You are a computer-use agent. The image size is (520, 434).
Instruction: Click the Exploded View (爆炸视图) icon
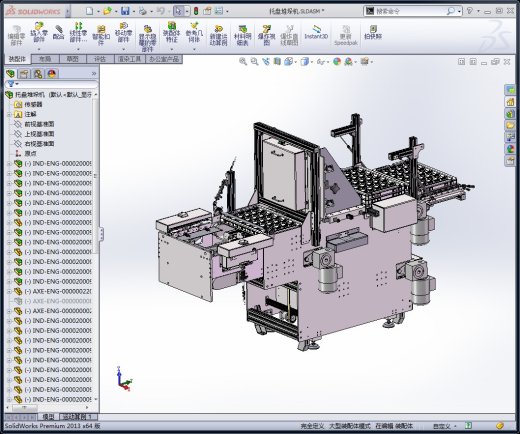tap(266, 35)
